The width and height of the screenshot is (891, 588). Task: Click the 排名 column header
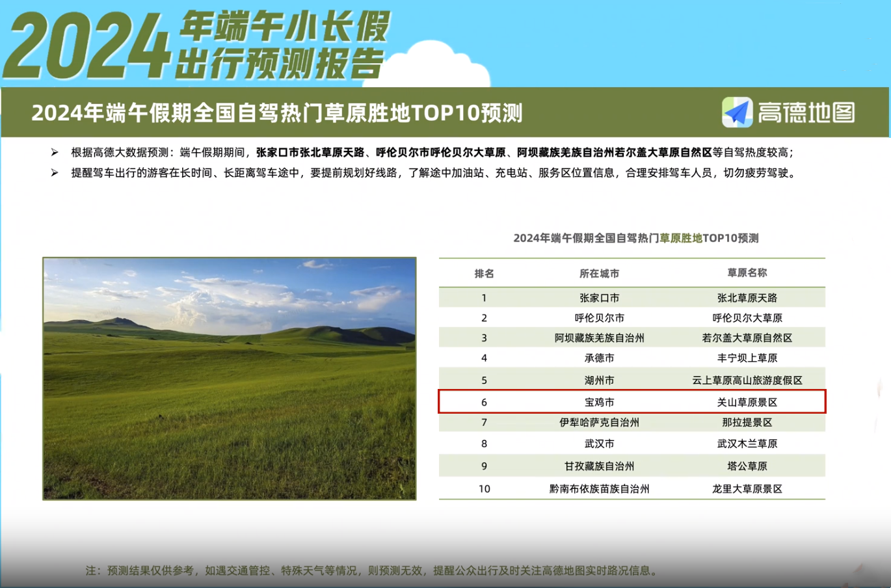(485, 274)
